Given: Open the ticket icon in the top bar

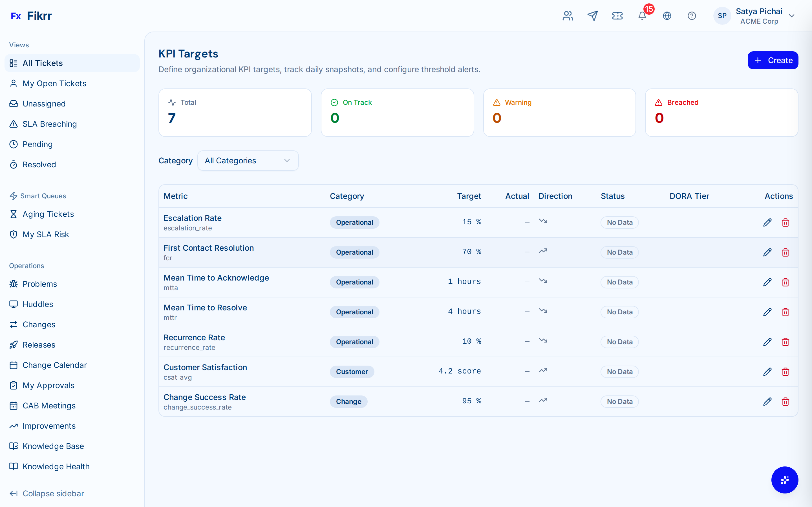Looking at the screenshot, I should click(617, 15).
